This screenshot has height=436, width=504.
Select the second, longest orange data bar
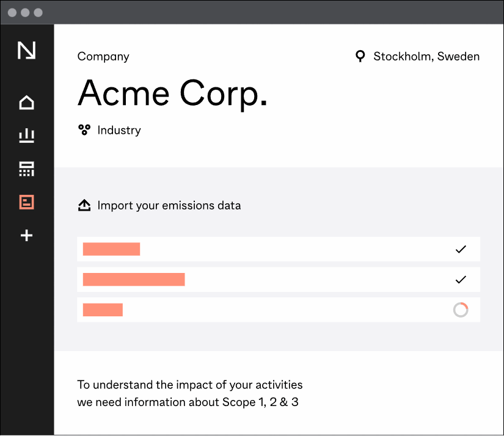[x=134, y=280]
